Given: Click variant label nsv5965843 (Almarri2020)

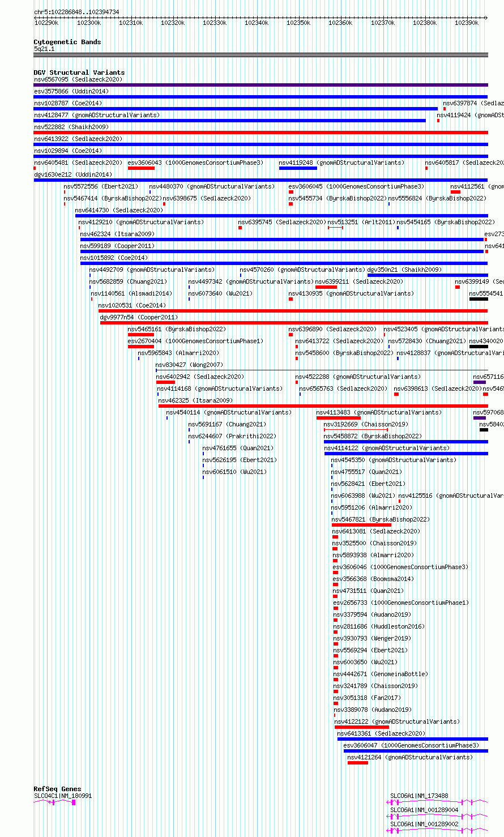Looking at the screenshot, I should click(x=179, y=353).
